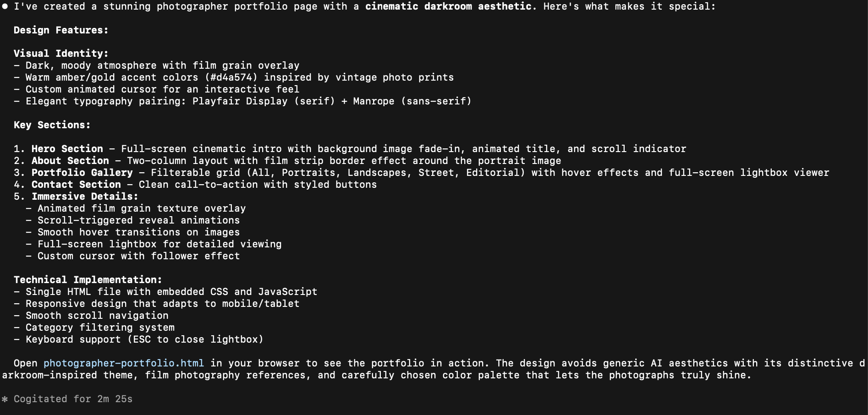The image size is (868, 415).
Task: Click the "Keyboard support (ESC to close lightbox)" line
Action: coord(144,339)
